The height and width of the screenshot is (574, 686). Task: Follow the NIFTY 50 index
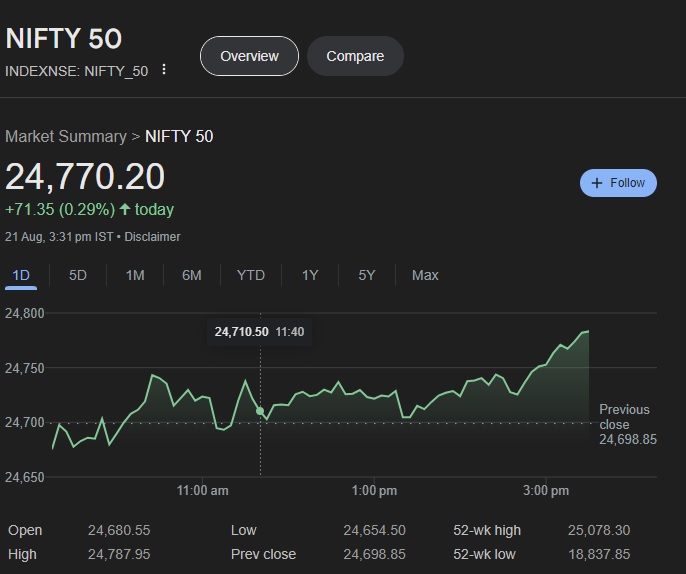618,183
